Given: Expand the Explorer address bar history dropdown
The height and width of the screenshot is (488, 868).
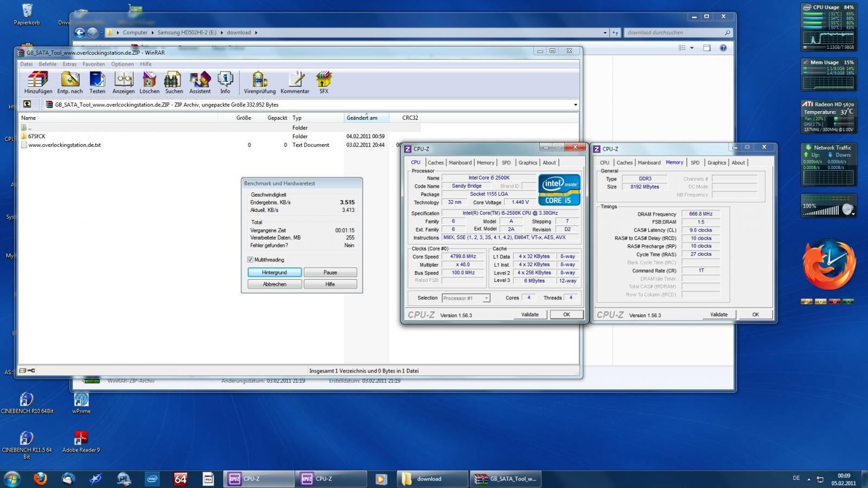Looking at the screenshot, I should coord(605,33).
